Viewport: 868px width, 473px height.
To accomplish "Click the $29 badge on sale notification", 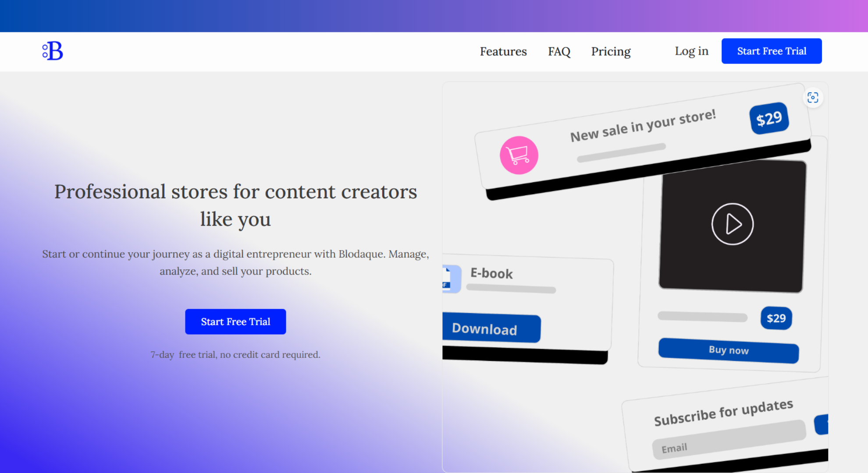I will [769, 118].
